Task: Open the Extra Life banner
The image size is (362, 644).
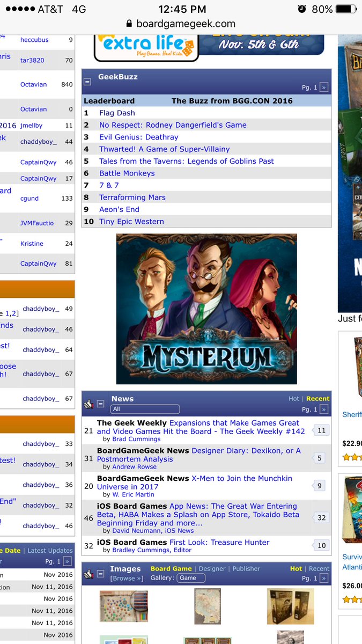Action: coord(209,47)
